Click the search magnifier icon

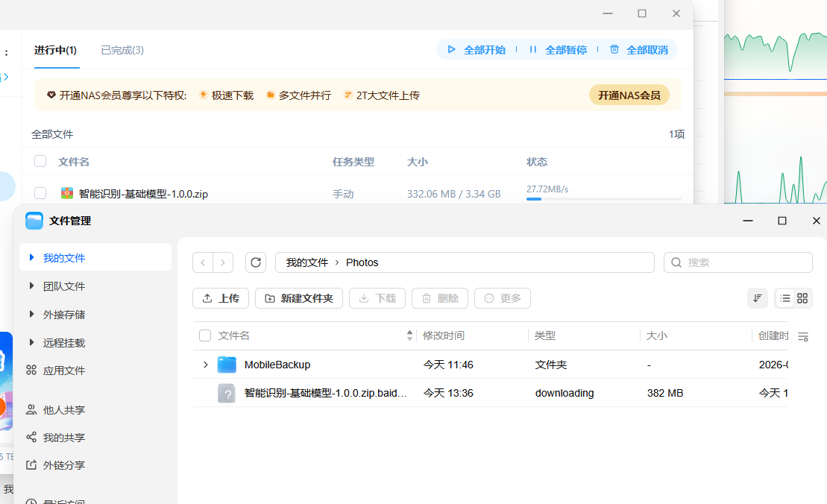click(x=676, y=262)
